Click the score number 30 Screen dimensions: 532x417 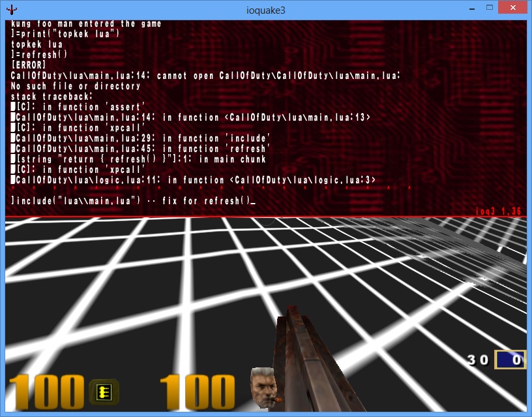point(479,360)
